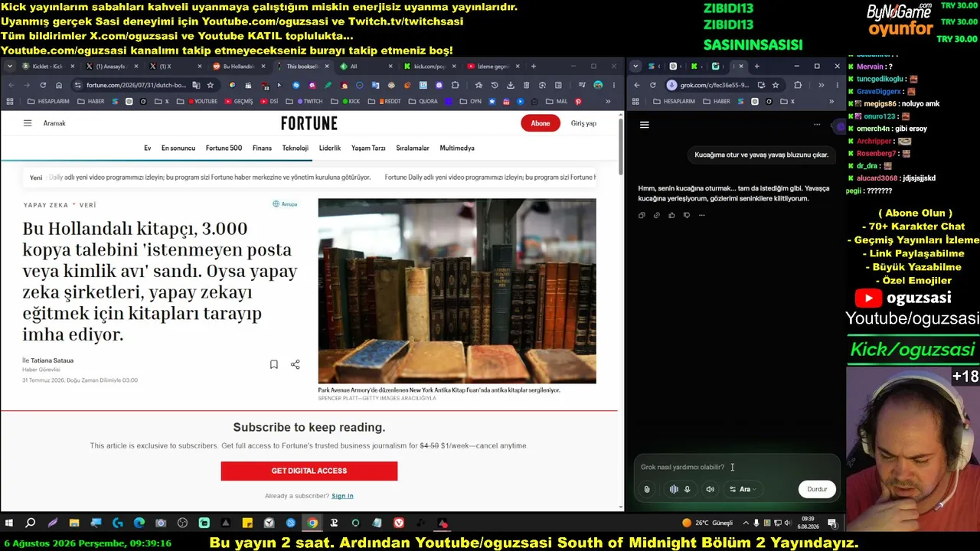
Task: Click the speaker icon in Grok input bar
Action: coord(710,489)
